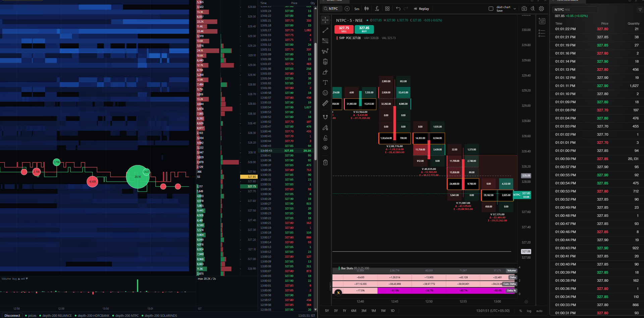Open the fx indicators menu

[x=377, y=9]
